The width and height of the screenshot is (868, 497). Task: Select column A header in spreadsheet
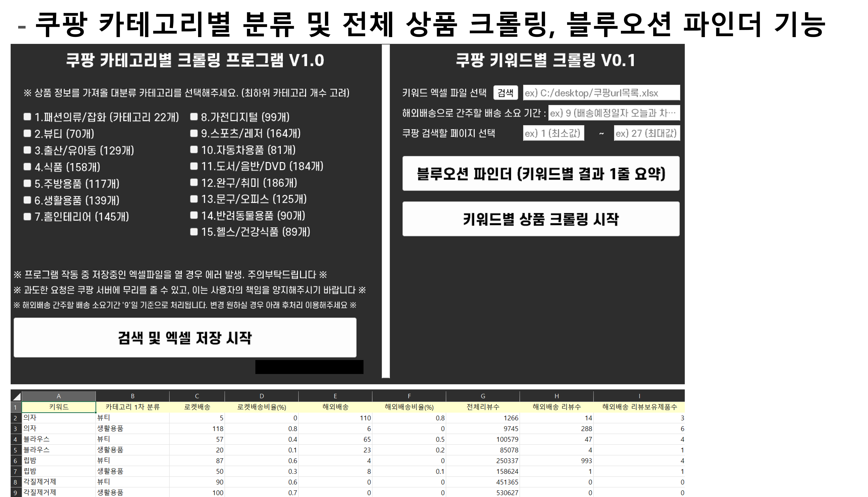59,396
